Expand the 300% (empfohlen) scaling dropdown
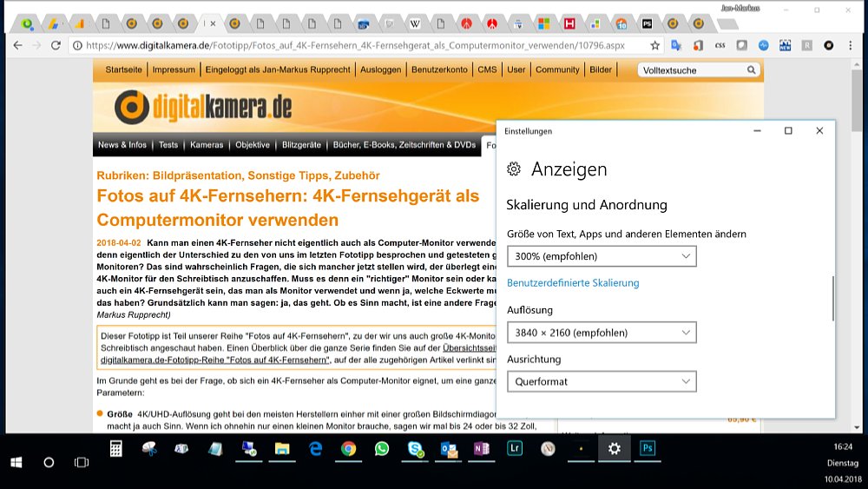868x489 pixels. [602, 256]
